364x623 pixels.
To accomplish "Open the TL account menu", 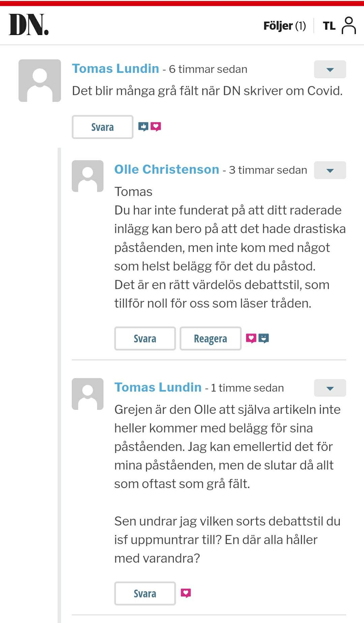I will coord(329,26).
